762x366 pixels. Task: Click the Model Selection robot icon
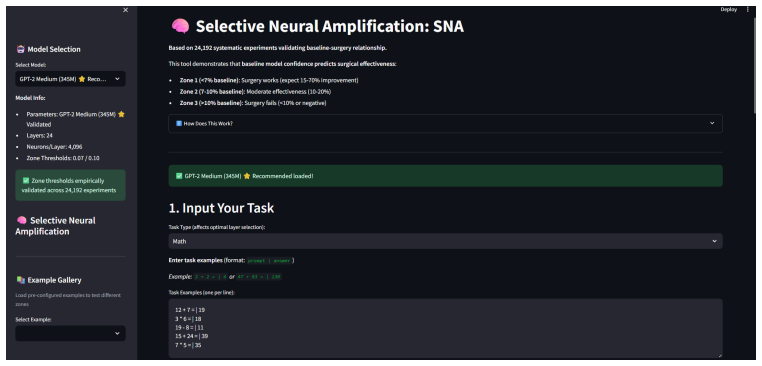click(x=20, y=49)
